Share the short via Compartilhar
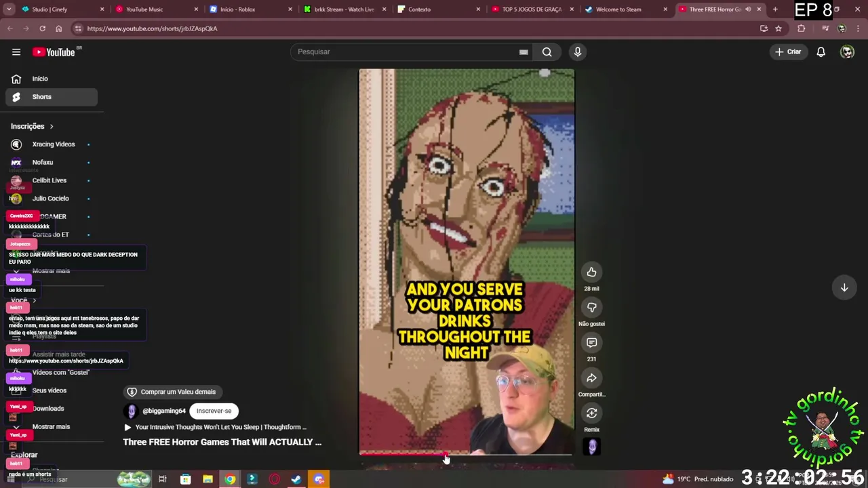868x488 pixels. point(591,378)
